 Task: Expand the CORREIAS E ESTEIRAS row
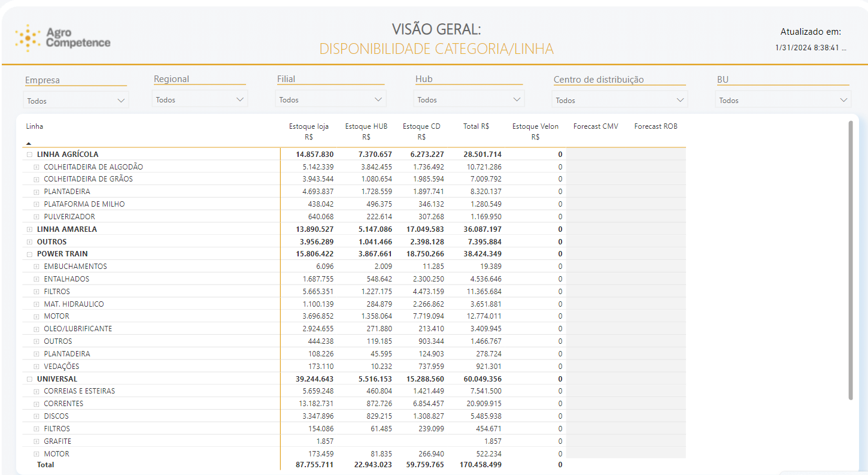(x=37, y=391)
